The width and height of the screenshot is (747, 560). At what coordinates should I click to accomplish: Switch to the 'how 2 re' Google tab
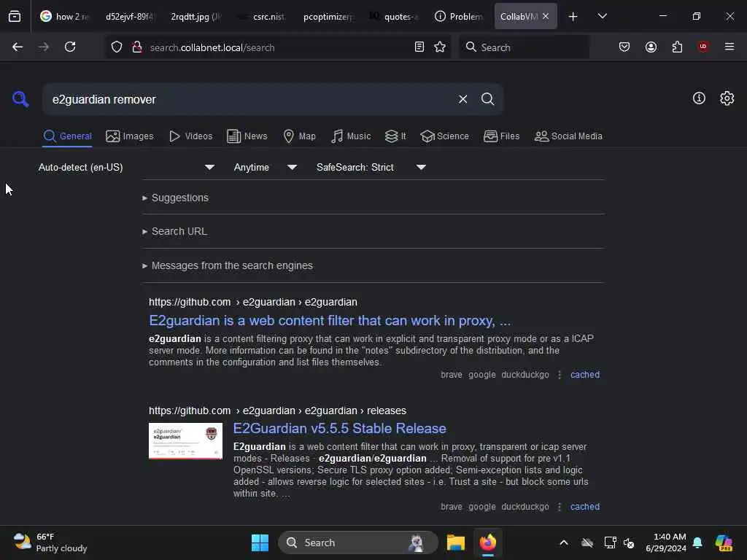tap(64, 17)
